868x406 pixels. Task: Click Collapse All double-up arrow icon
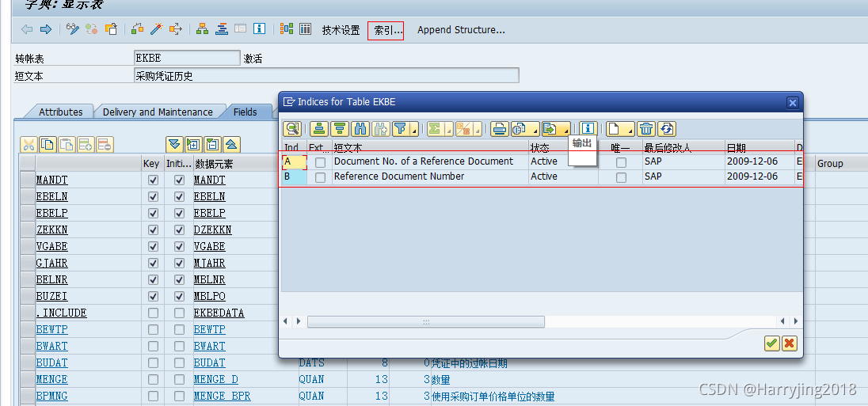(x=231, y=145)
